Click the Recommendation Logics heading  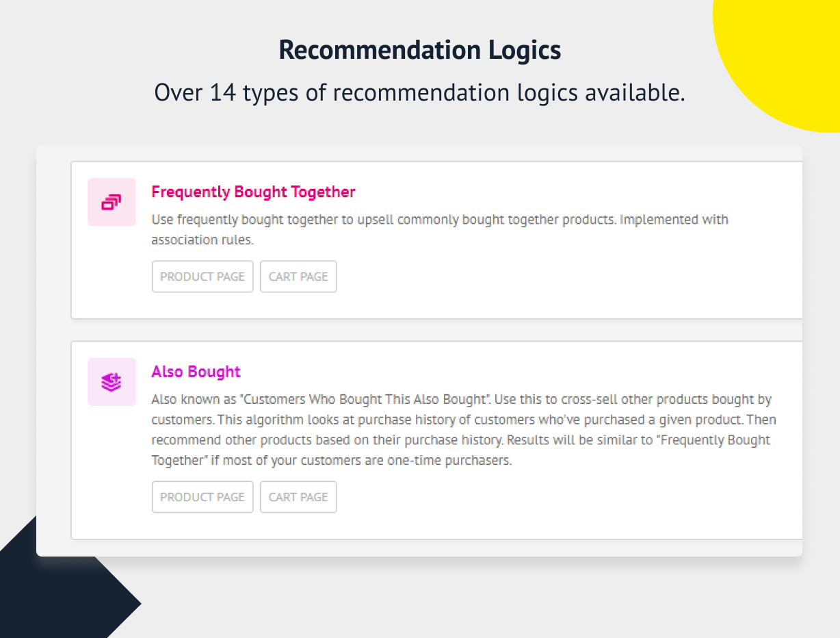pos(420,50)
